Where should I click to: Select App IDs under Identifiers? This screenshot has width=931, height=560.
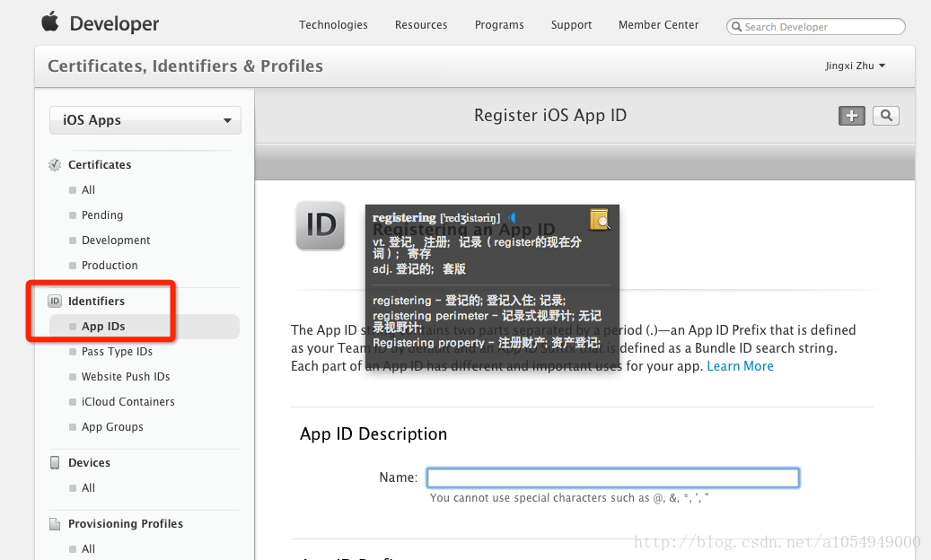(145, 327)
